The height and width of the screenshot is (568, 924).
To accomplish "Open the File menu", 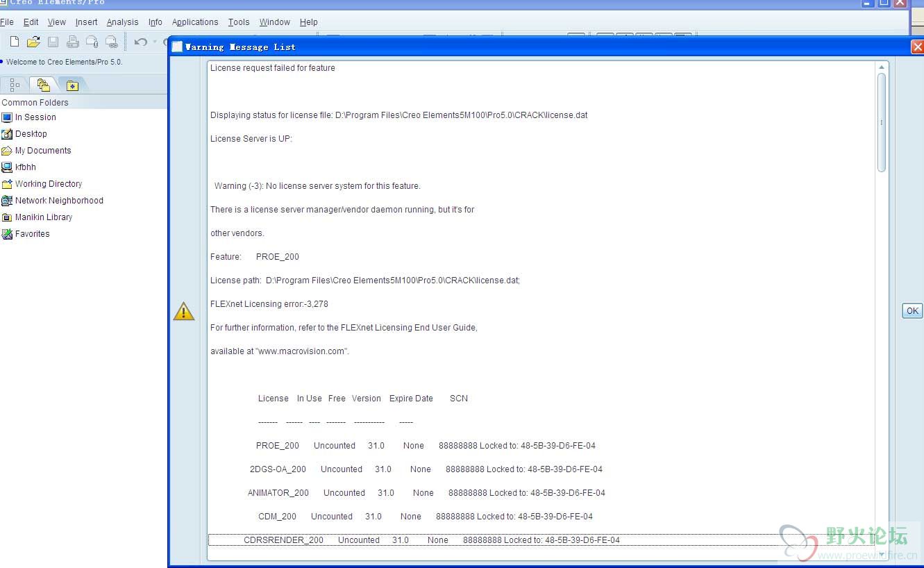I will pyautogui.click(x=7, y=22).
